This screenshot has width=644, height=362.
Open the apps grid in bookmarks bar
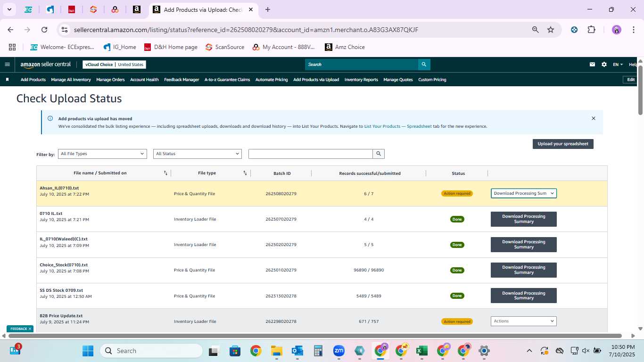pos(12,47)
